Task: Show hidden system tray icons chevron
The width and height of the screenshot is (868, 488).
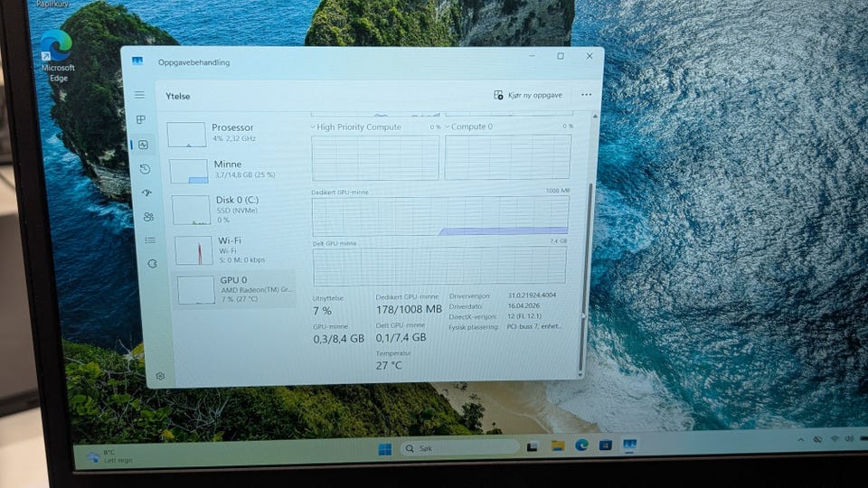Action: tap(800, 439)
